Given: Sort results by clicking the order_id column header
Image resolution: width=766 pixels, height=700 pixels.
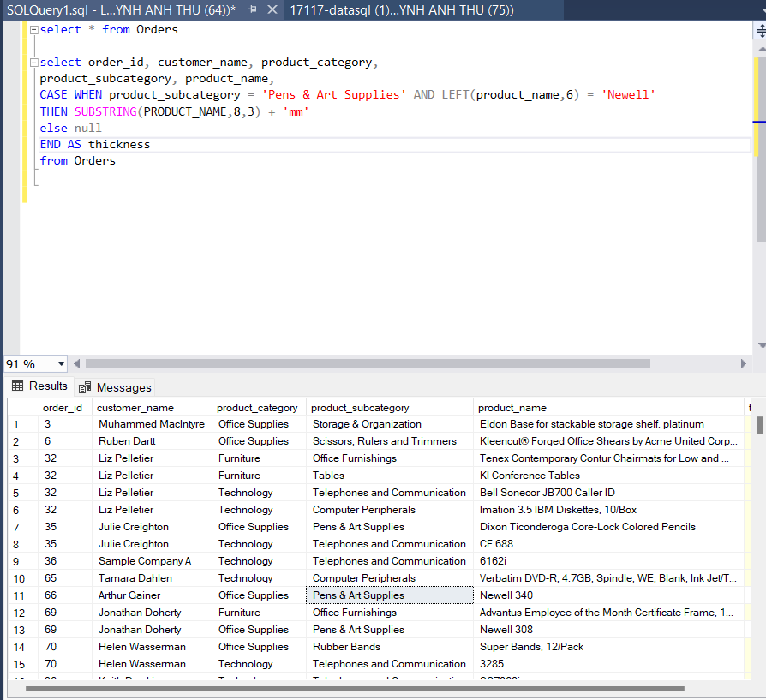Looking at the screenshot, I should [62, 407].
